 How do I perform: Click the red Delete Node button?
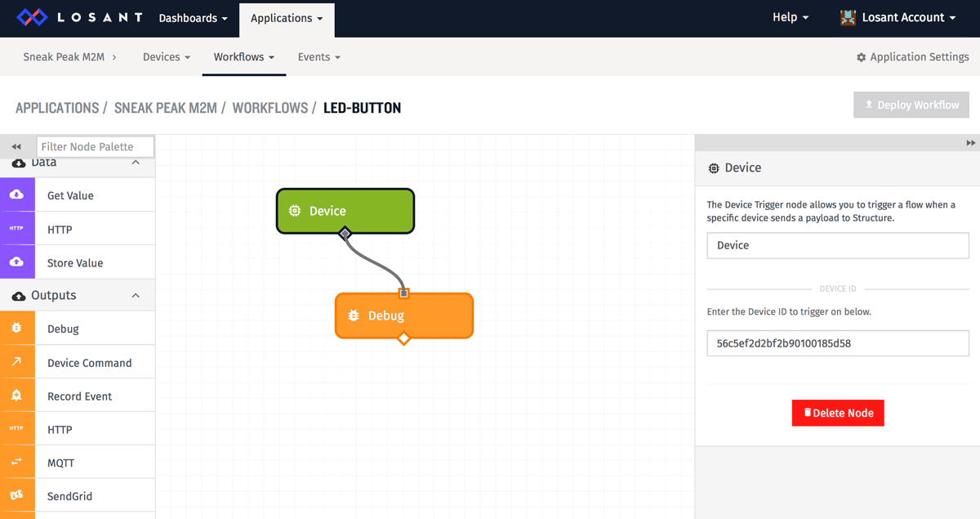[x=838, y=413]
